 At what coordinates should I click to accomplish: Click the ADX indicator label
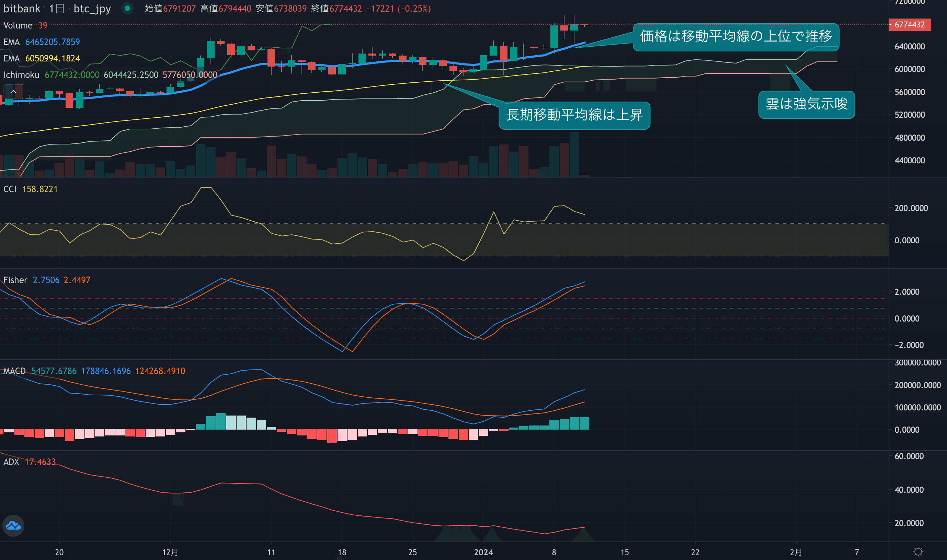click(x=11, y=462)
